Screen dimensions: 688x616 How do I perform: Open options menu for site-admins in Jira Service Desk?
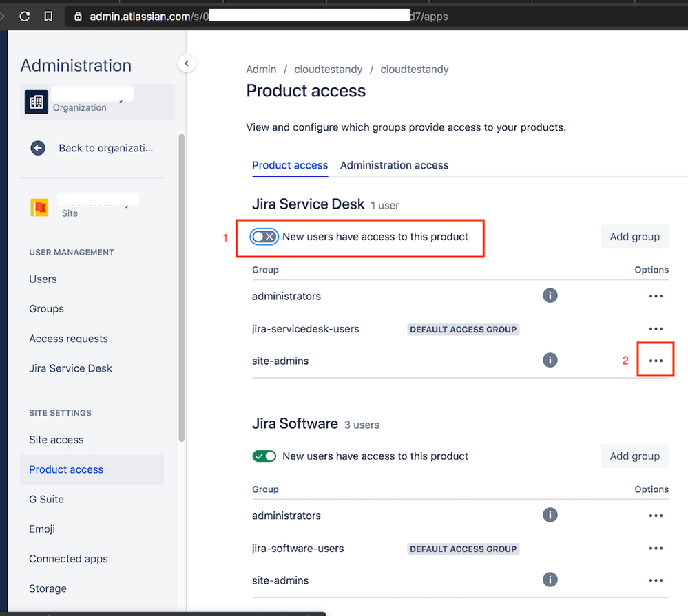click(656, 361)
